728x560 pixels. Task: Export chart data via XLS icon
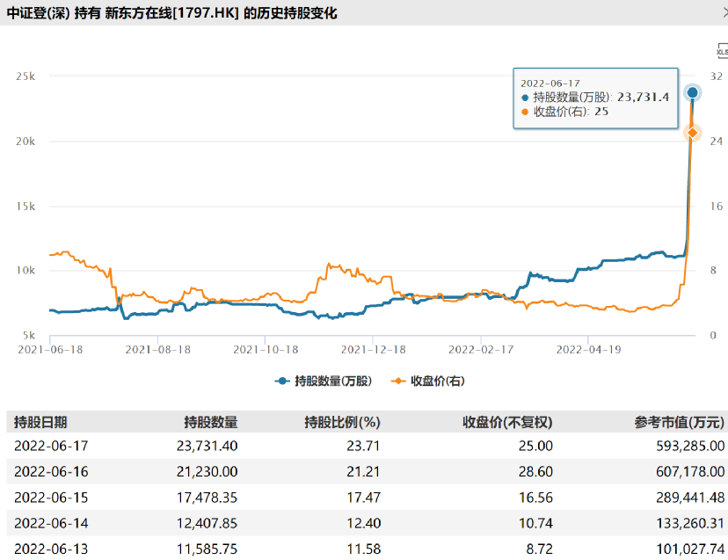(723, 51)
